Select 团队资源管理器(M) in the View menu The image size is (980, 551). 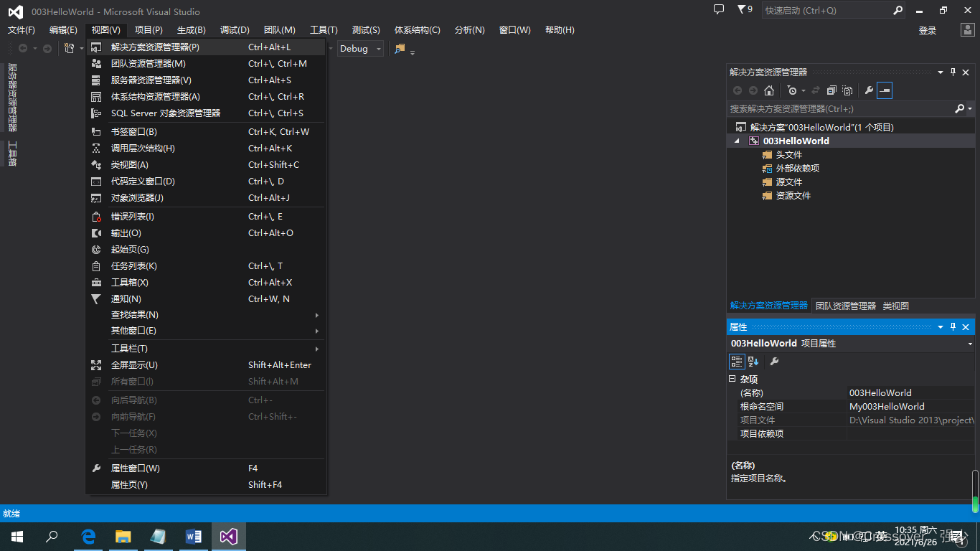(206, 63)
